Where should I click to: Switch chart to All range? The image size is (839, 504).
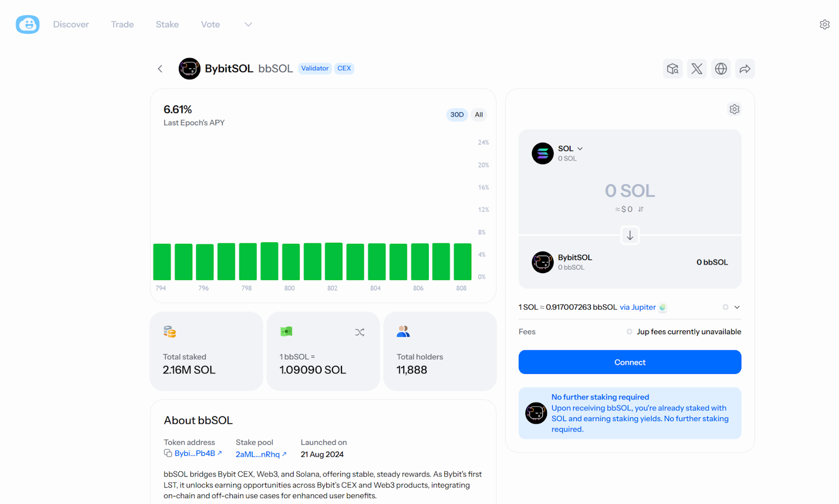(479, 114)
